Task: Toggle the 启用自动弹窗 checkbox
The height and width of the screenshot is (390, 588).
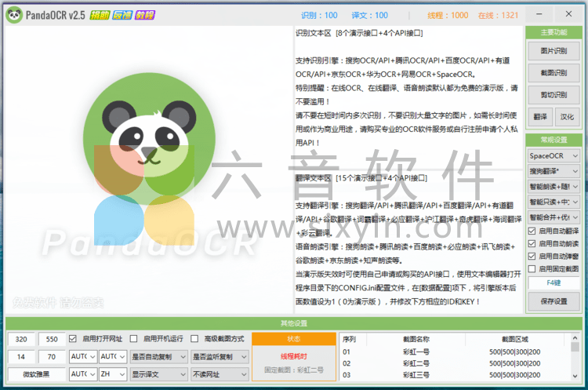Action: pos(532,256)
